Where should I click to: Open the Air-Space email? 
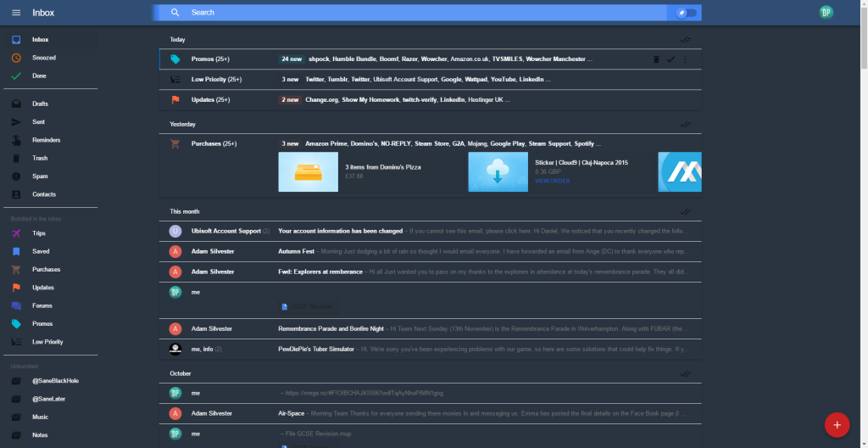pos(430,413)
